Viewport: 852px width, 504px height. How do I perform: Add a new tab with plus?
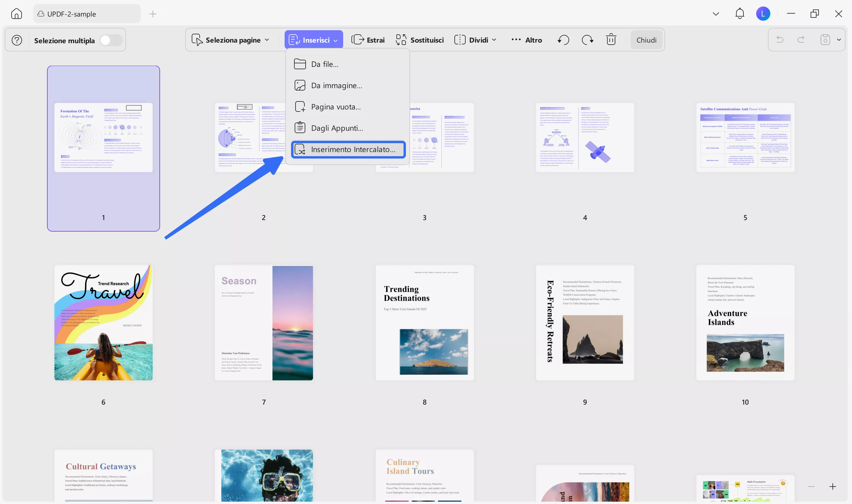click(153, 14)
